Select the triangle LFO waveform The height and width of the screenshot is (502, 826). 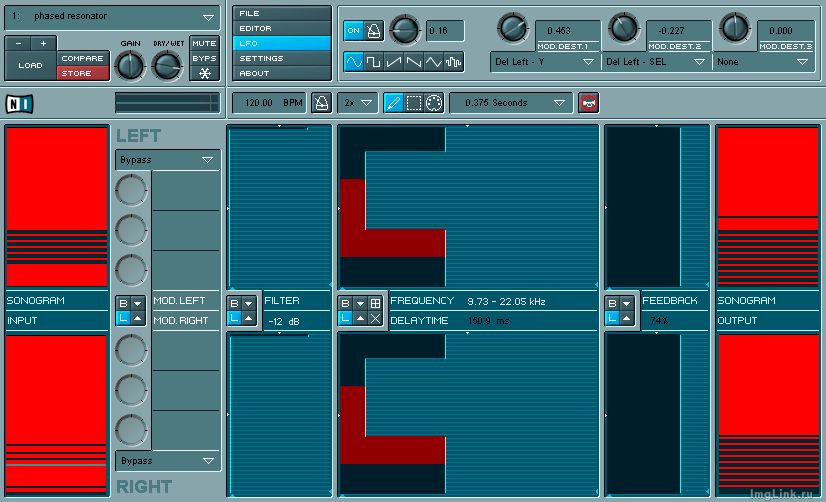point(434,62)
